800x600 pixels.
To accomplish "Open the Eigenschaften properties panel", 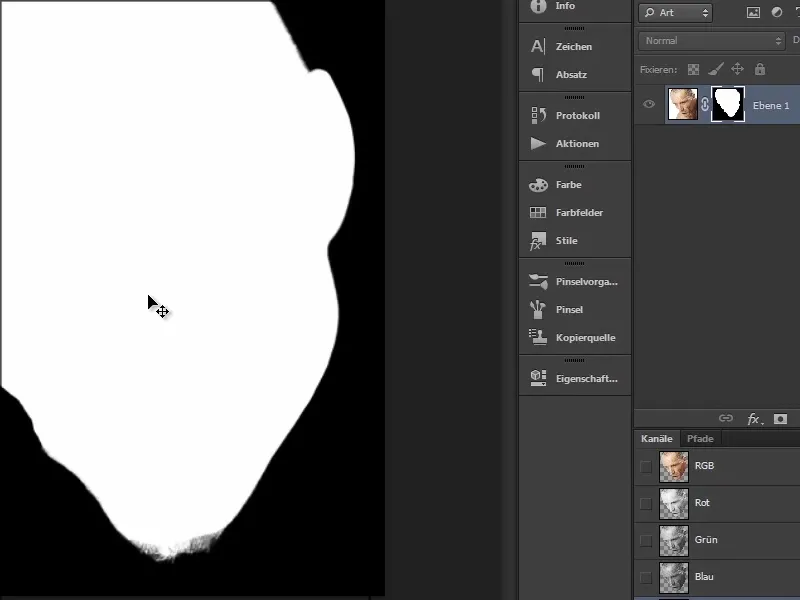I will (574, 379).
